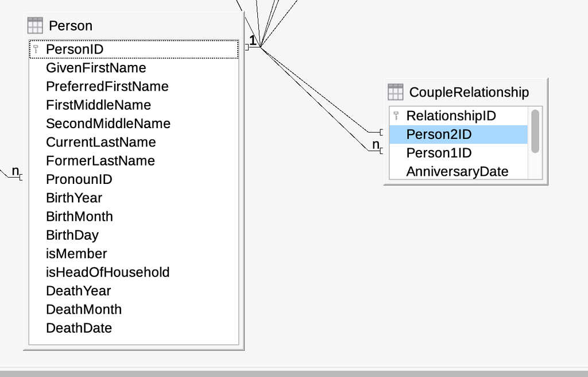Select the GivenFirstName field

point(96,68)
